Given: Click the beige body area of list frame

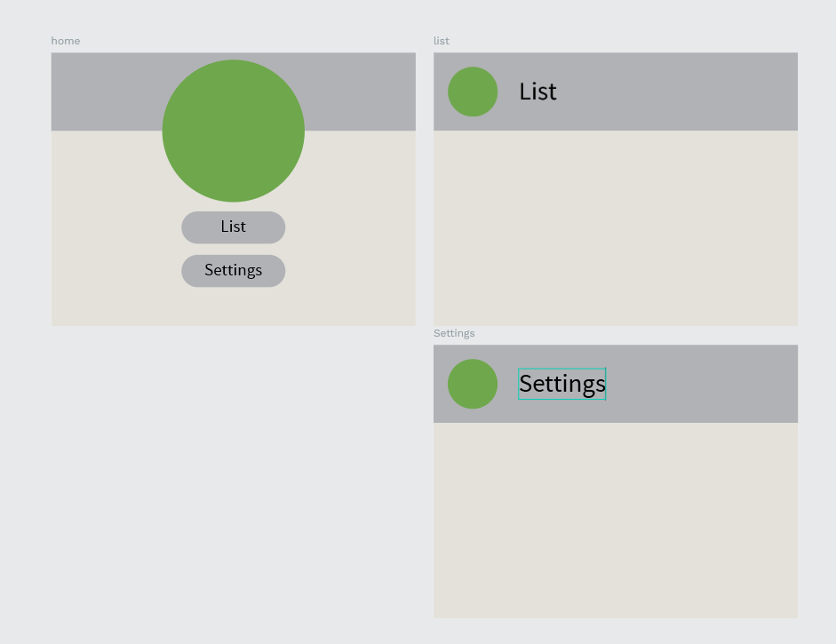Looking at the screenshot, I should [x=616, y=228].
